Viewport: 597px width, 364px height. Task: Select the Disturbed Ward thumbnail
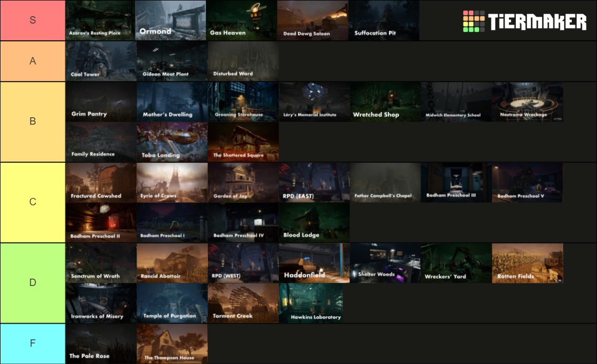pos(241,61)
